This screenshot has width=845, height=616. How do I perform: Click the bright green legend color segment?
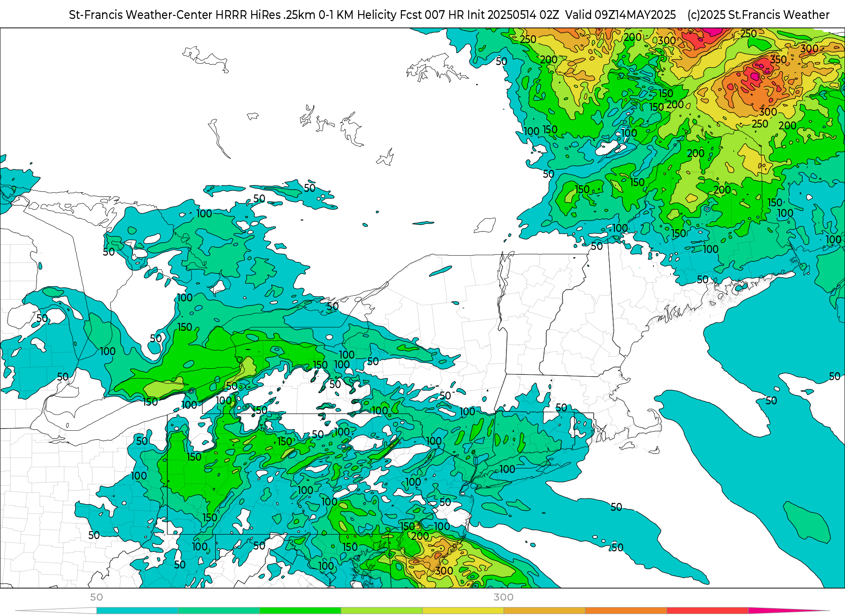[x=300, y=611]
